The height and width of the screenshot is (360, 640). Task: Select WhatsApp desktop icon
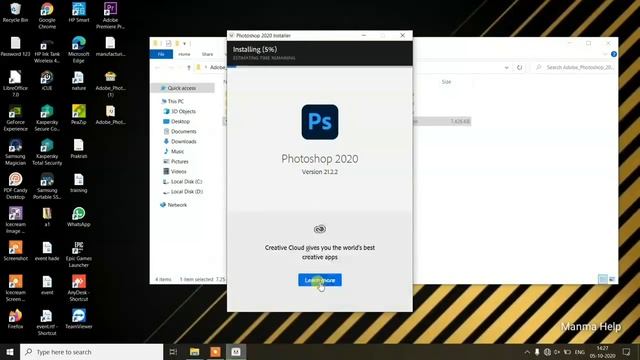[x=79, y=217]
